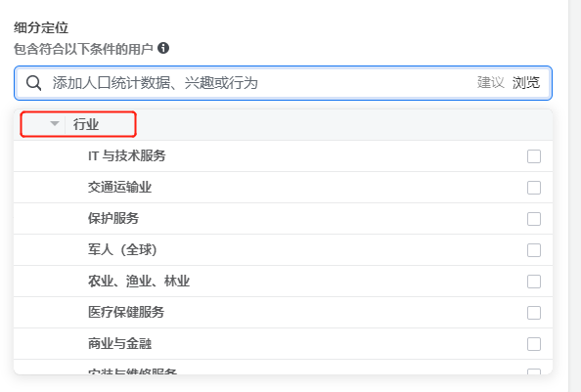Check the IT 与技术服务 checkbox
The height and width of the screenshot is (392, 581).
pyautogui.click(x=534, y=156)
